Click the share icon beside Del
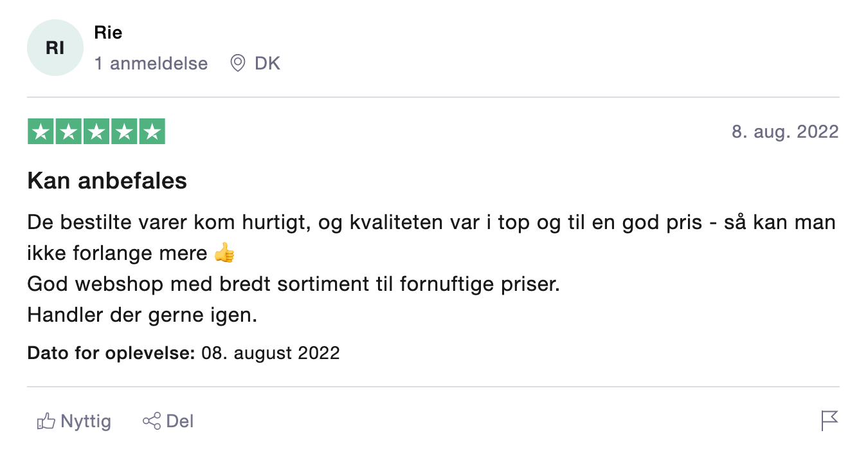 152,422
